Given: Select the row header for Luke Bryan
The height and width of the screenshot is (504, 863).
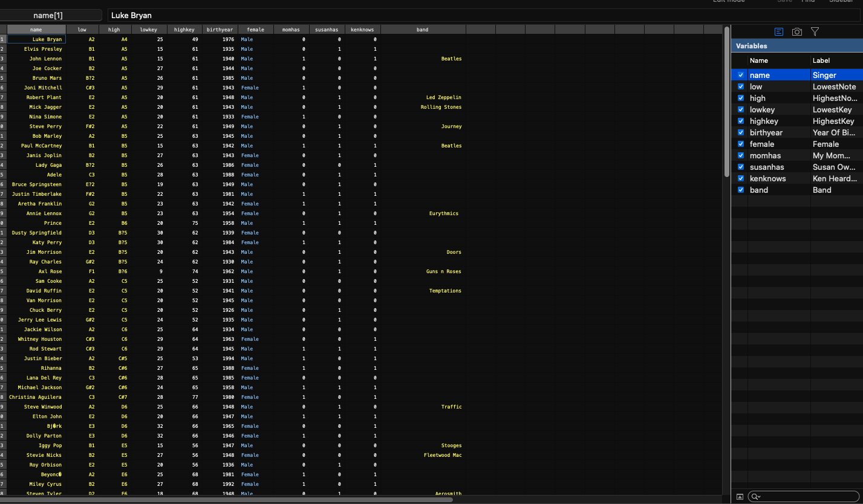Looking at the screenshot, I should click(3, 39).
